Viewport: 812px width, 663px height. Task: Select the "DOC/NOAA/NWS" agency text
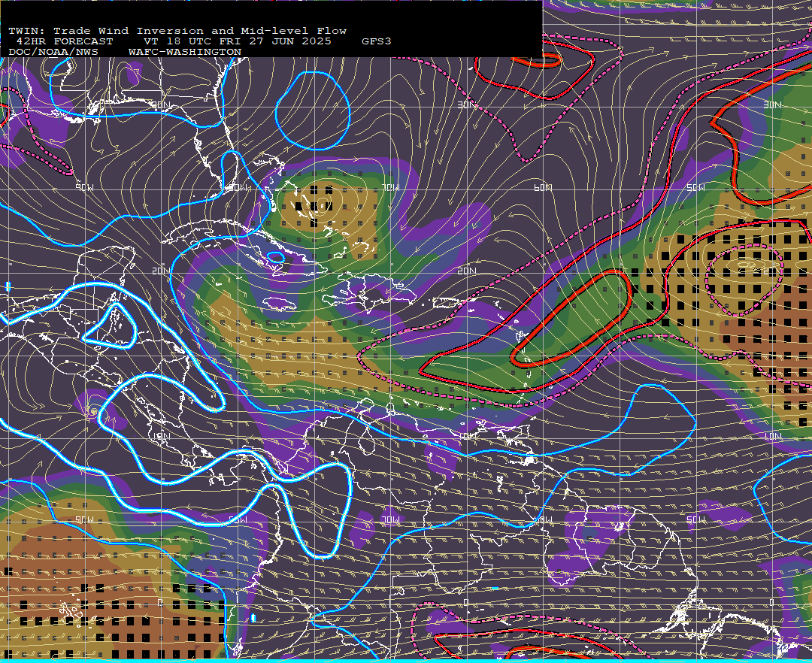click(x=53, y=53)
